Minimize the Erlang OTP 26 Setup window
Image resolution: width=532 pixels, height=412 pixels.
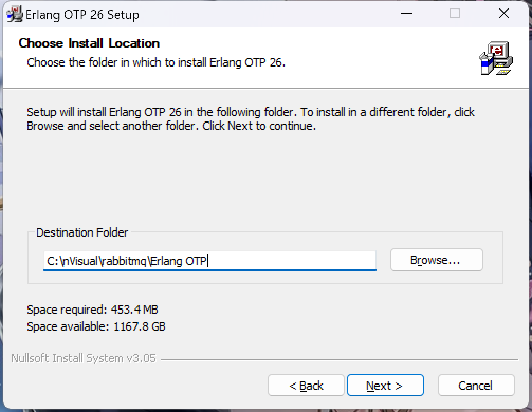pyautogui.click(x=406, y=14)
